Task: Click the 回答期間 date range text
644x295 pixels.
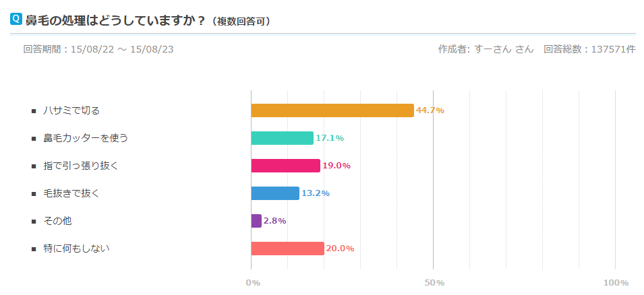Action: coord(100,49)
